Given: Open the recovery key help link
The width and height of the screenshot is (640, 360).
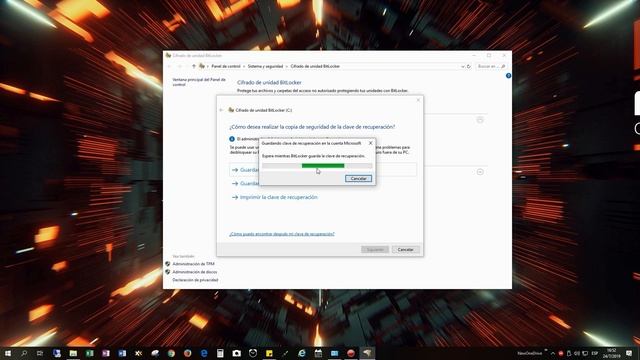Looking at the screenshot, I should [x=282, y=234].
